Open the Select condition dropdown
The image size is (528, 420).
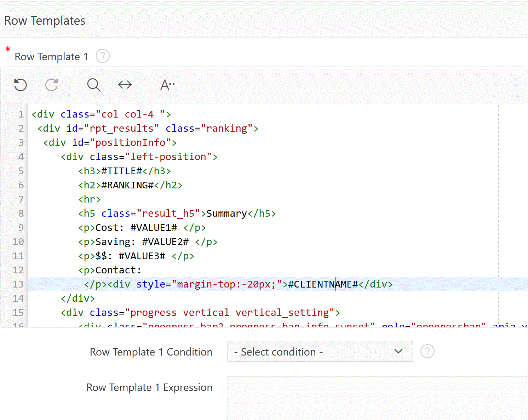point(320,352)
